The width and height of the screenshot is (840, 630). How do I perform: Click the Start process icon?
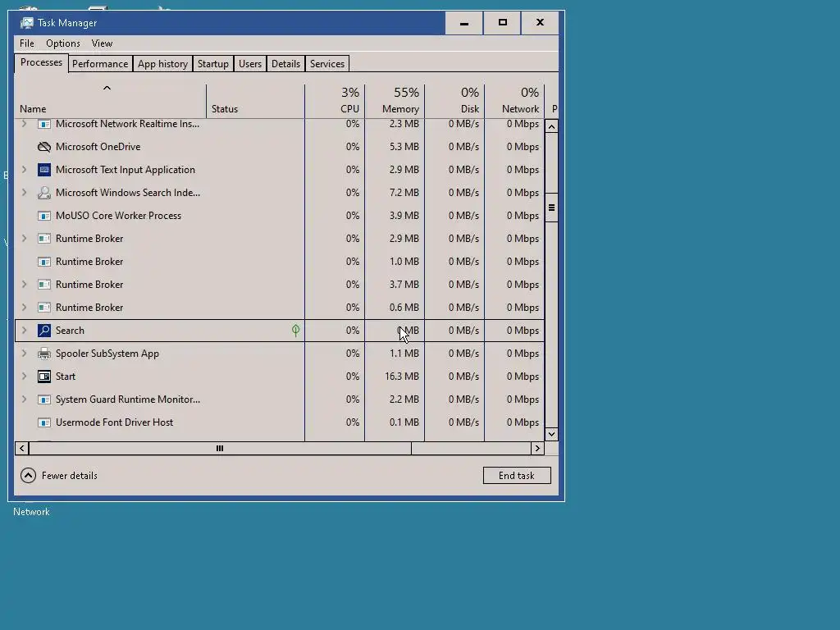44,377
